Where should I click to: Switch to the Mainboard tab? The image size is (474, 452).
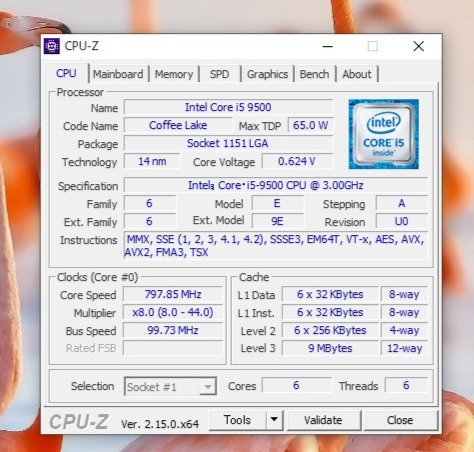coord(118,74)
